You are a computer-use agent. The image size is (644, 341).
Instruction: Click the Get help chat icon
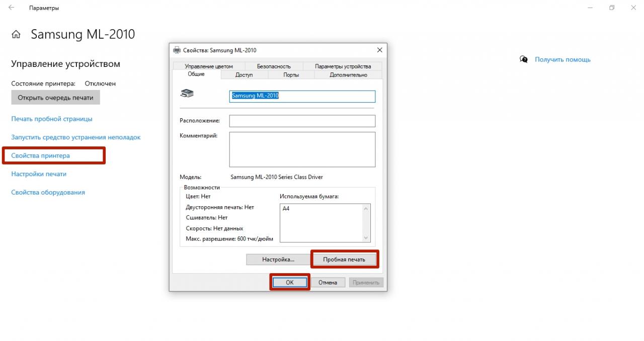pyautogui.click(x=524, y=59)
